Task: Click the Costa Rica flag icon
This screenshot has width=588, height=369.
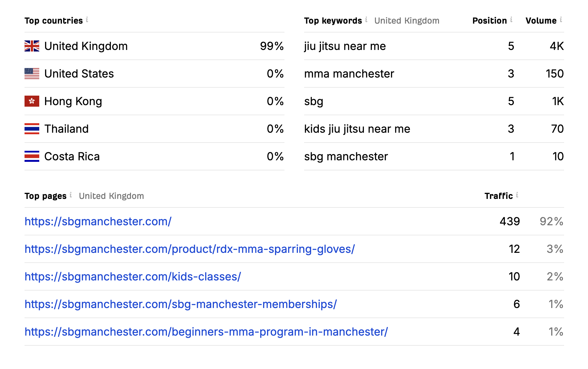Action: coord(32,157)
